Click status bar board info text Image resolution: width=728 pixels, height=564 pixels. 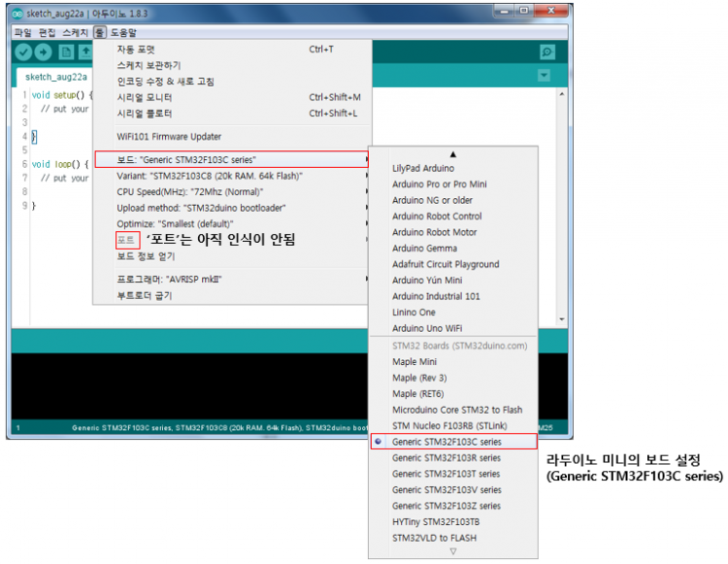[x=220, y=427]
